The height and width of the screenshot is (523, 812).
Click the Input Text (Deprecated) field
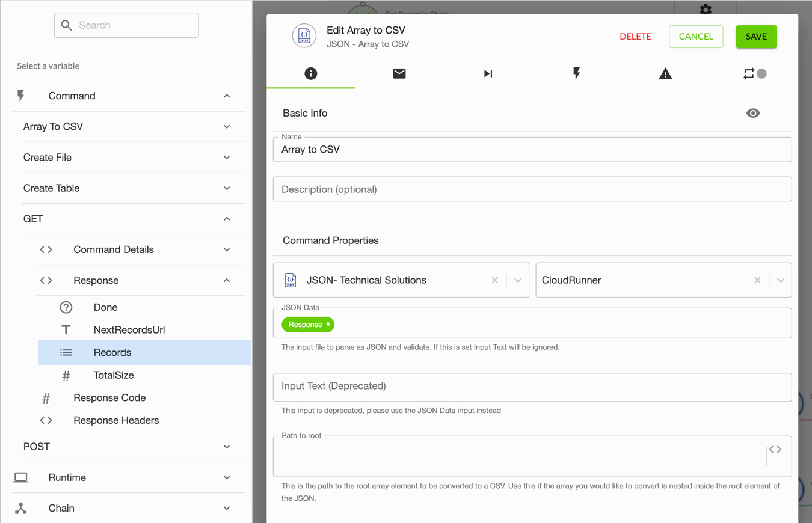[x=532, y=387]
